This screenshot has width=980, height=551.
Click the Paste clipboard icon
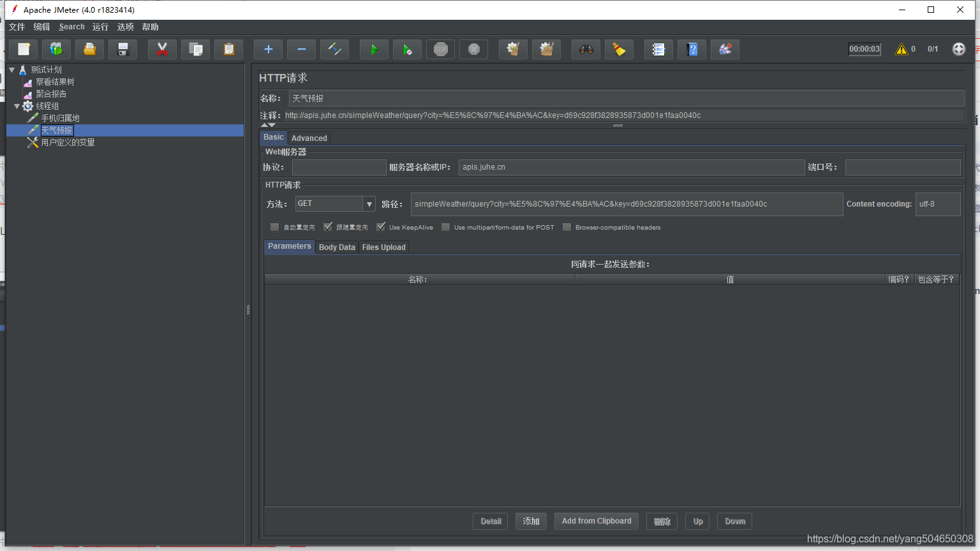point(229,49)
